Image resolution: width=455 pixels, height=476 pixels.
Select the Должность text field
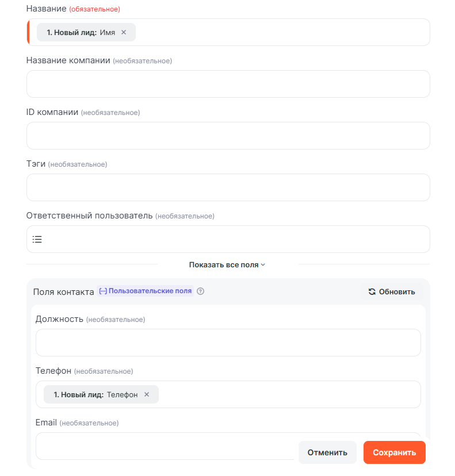228,343
